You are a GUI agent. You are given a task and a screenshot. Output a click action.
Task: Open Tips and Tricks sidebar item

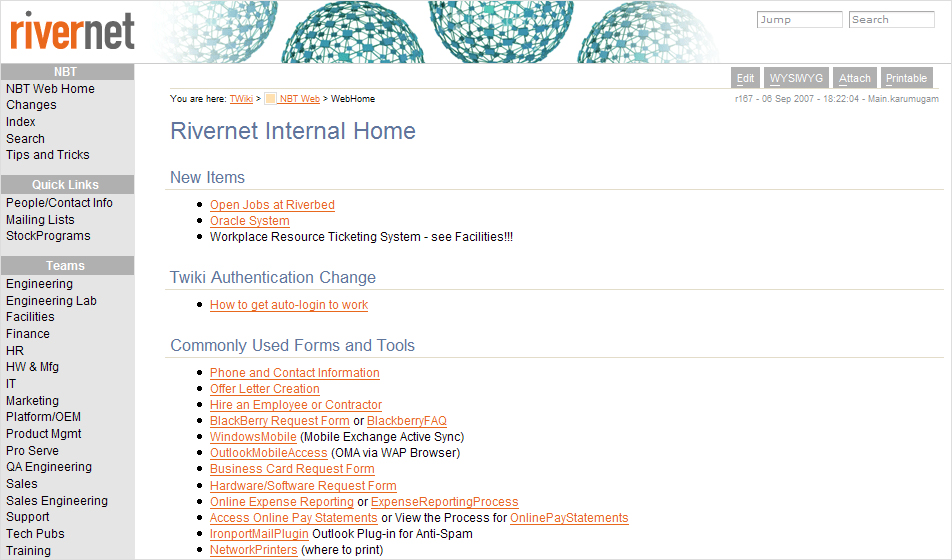(47, 155)
